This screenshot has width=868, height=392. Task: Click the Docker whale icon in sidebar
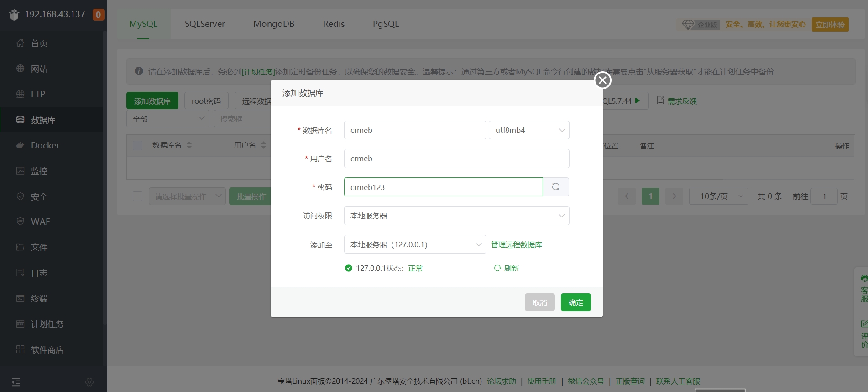point(20,145)
